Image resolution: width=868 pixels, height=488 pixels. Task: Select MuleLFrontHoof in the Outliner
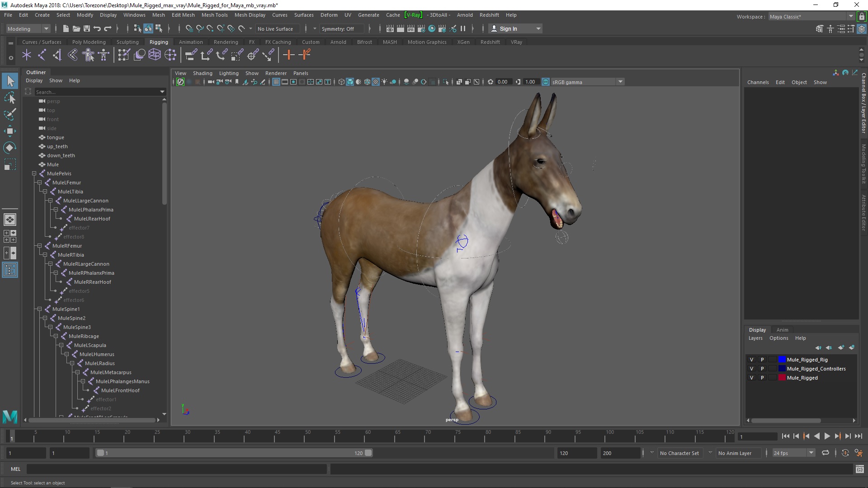[120, 390]
